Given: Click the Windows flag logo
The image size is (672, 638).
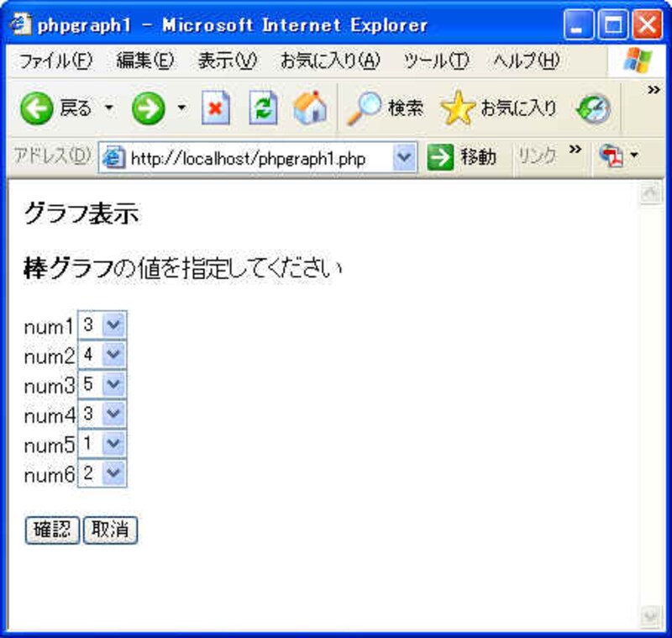Looking at the screenshot, I should [638, 60].
